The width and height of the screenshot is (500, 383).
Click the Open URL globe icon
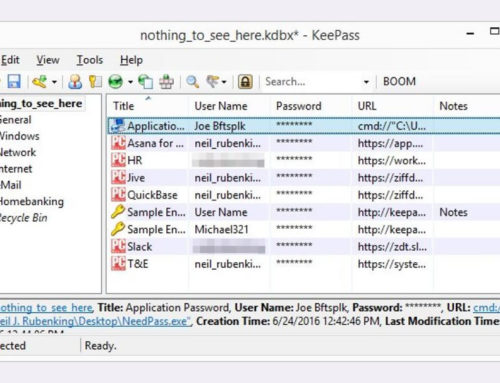[116, 81]
